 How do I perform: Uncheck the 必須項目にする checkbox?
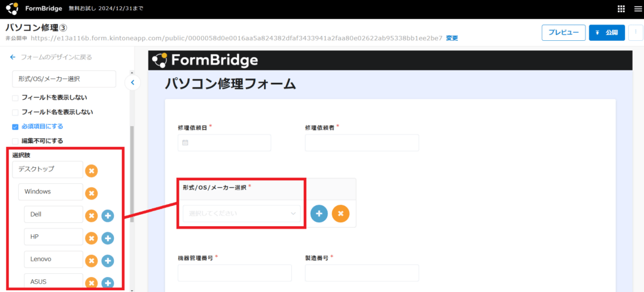[15, 127]
